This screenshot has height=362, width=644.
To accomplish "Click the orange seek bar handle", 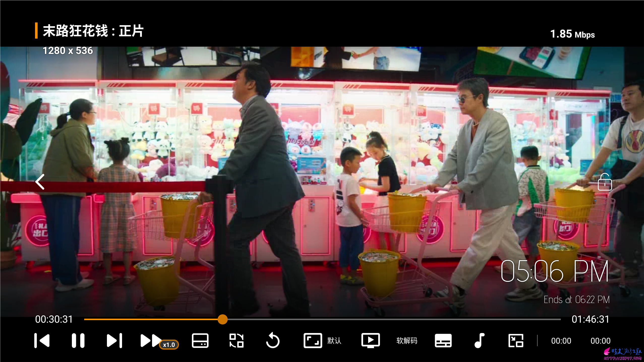I will 223,319.
